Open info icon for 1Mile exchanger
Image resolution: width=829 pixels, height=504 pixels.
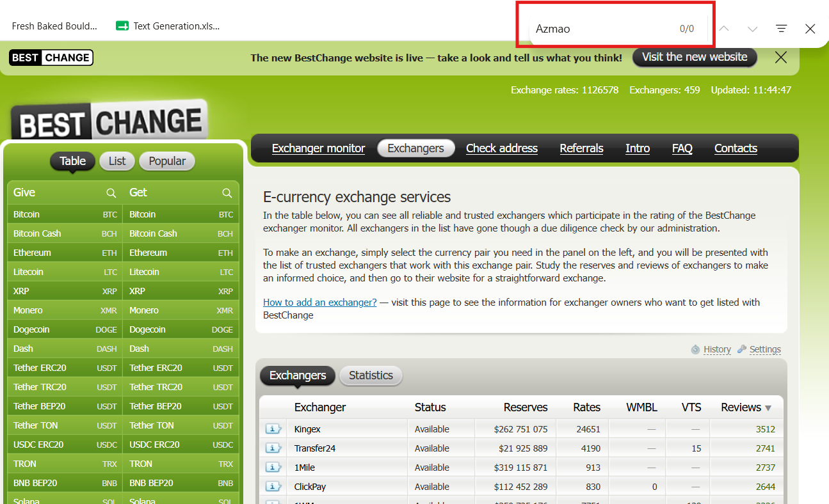(x=273, y=468)
